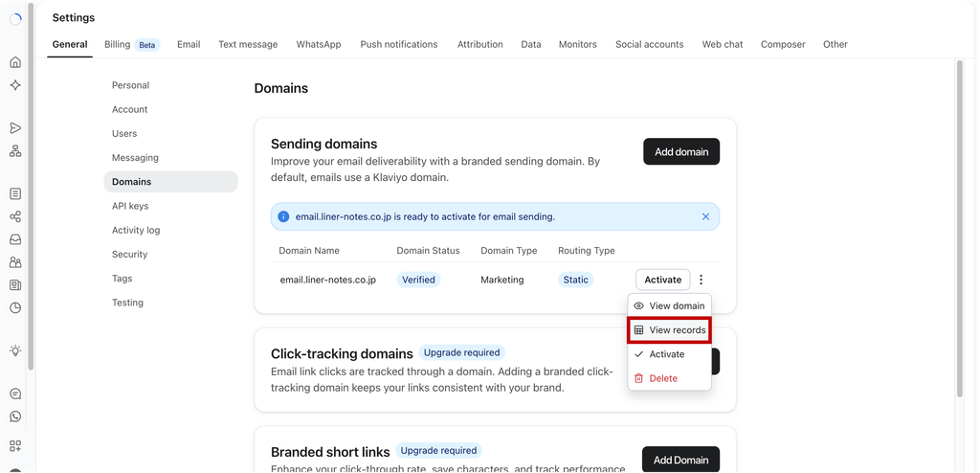The width and height of the screenshot is (980, 473).
Task: Click the lightbulb ideas icon in sidebar
Action: pyautogui.click(x=15, y=350)
